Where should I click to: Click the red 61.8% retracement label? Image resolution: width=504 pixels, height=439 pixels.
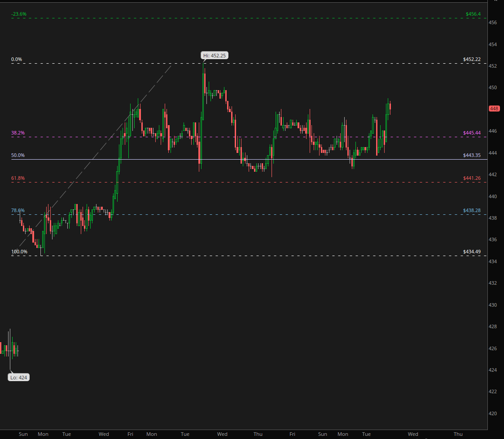tap(18, 178)
